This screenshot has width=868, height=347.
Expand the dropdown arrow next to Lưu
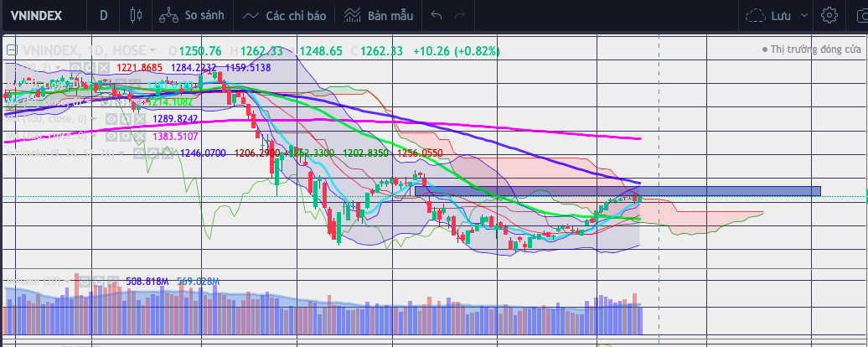[x=804, y=15]
